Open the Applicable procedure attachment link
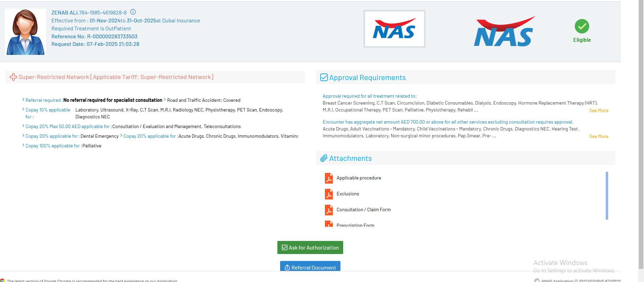The width and height of the screenshot is (644, 282). click(359, 178)
